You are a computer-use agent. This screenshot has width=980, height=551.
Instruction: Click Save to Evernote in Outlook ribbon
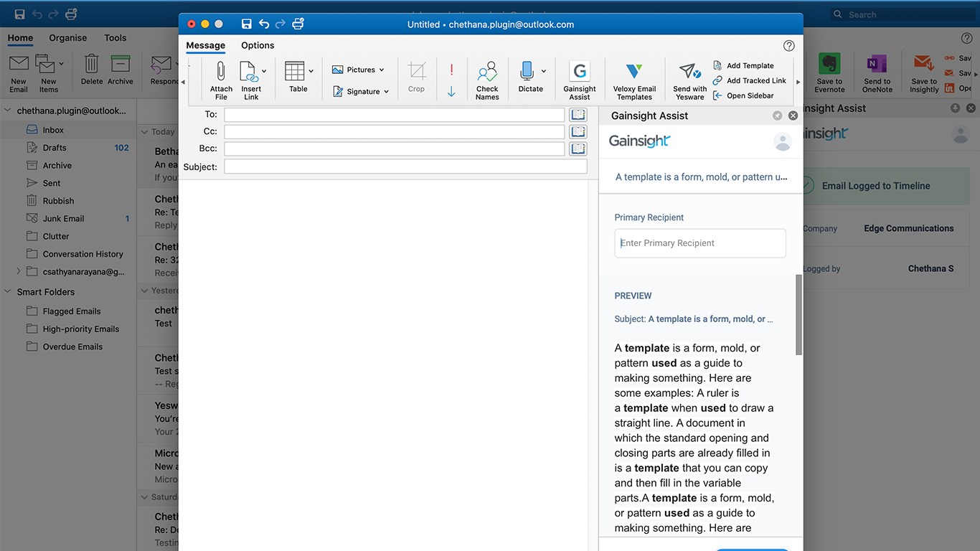click(829, 74)
